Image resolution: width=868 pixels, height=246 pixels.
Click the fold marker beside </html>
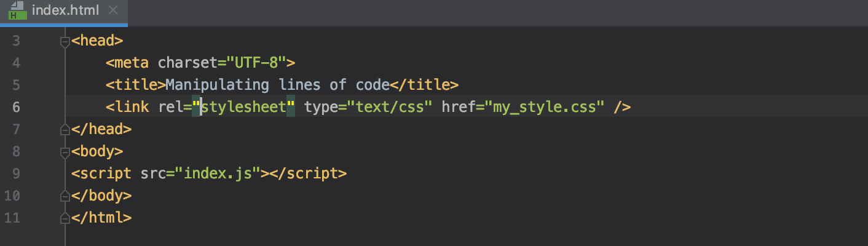coord(65,218)
